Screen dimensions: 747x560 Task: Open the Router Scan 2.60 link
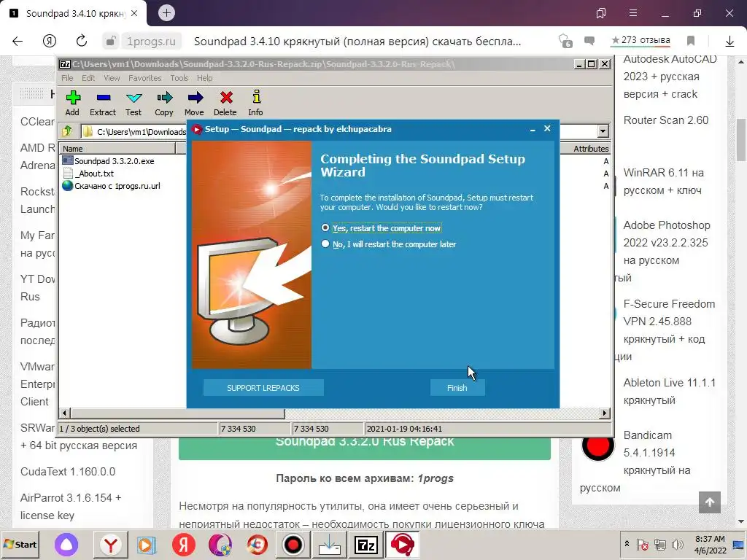[666, 120]
